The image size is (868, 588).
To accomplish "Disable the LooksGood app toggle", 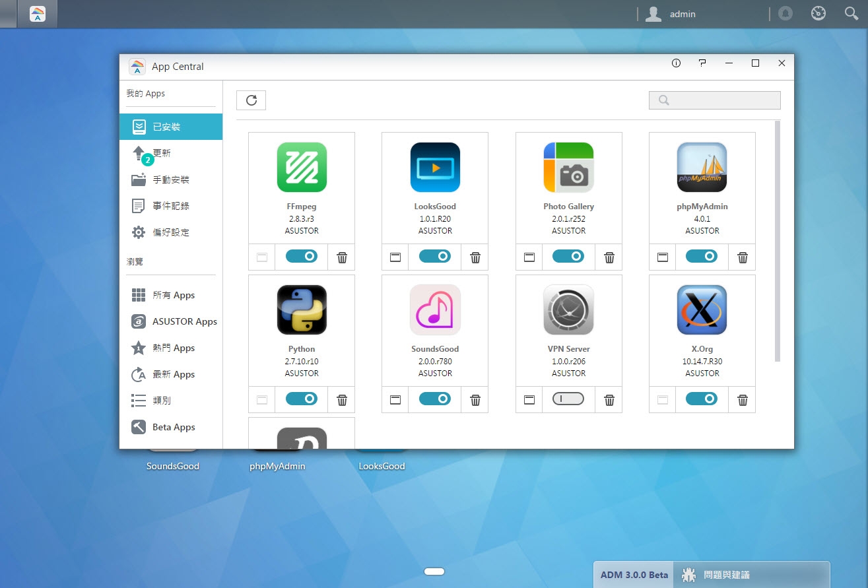I will pyautogui.click(x=435, y=256).
